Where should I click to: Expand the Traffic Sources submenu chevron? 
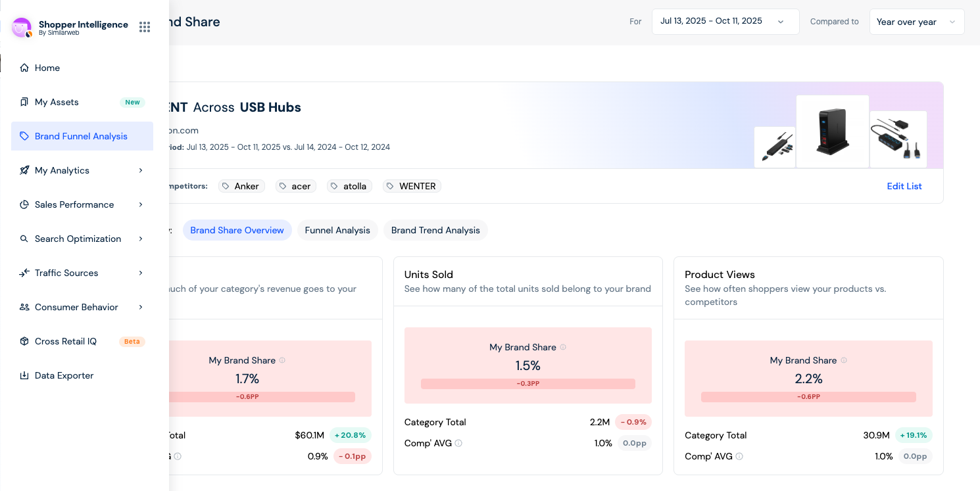141,273
